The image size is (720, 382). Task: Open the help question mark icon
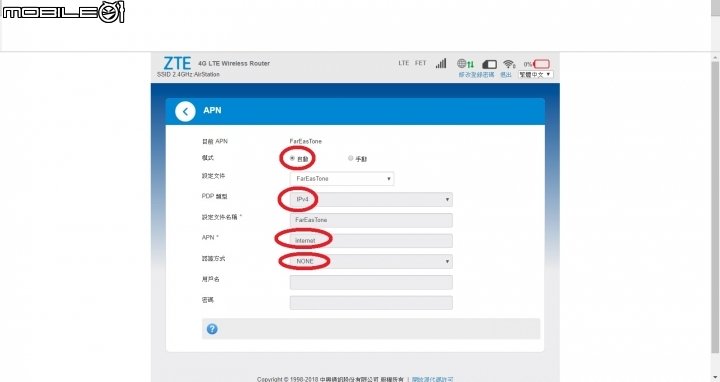(212, 329)
